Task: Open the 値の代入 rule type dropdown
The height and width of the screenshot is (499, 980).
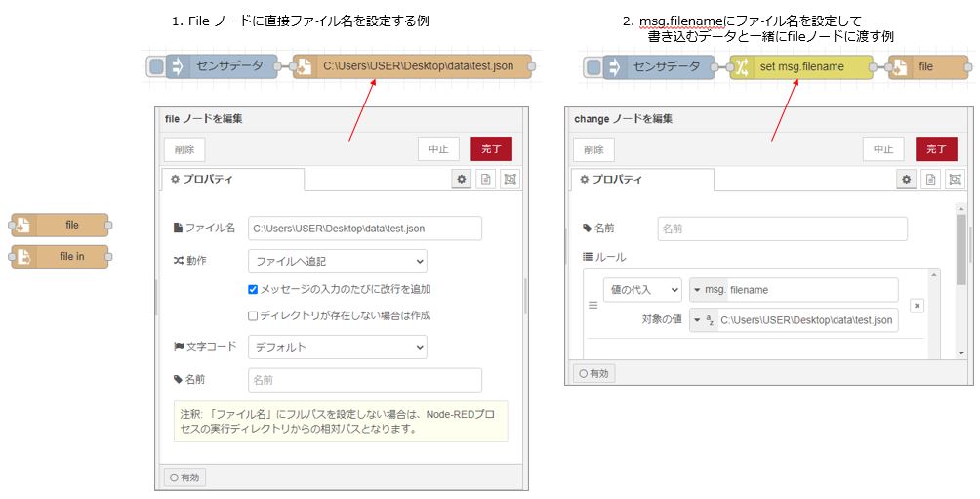Action: (x=642, y=290)
